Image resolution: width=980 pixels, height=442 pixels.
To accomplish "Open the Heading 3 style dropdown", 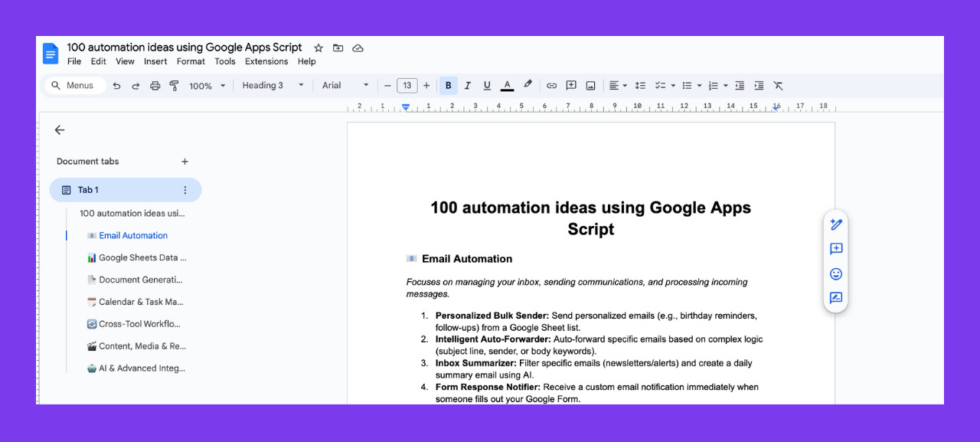I will point(273,86).
